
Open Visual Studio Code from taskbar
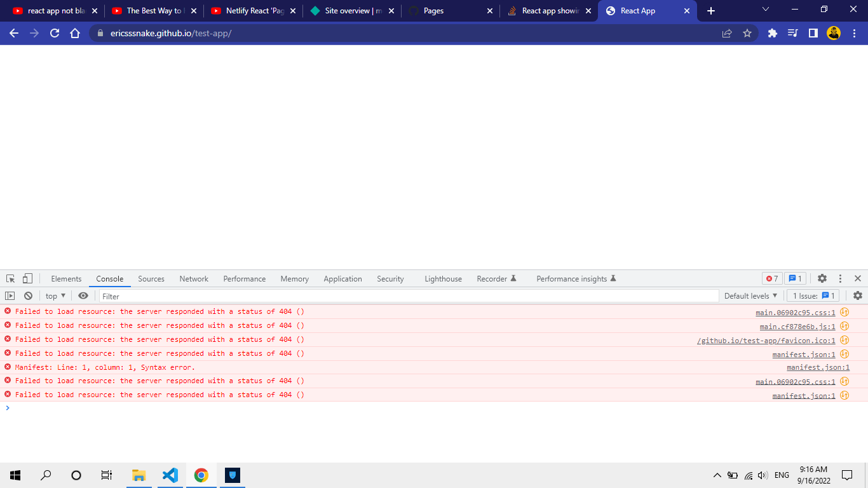170,475
